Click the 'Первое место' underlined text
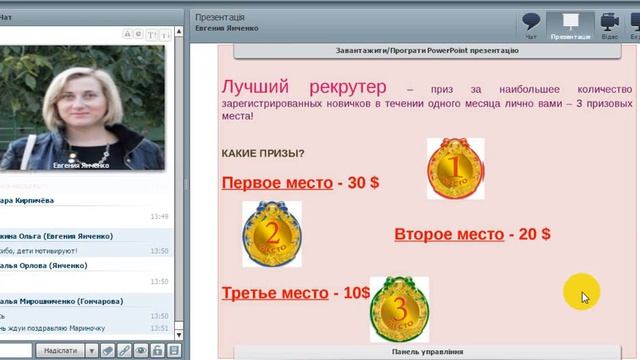The width and height of the screenshot is (640, 360). (x=277, y=182)
